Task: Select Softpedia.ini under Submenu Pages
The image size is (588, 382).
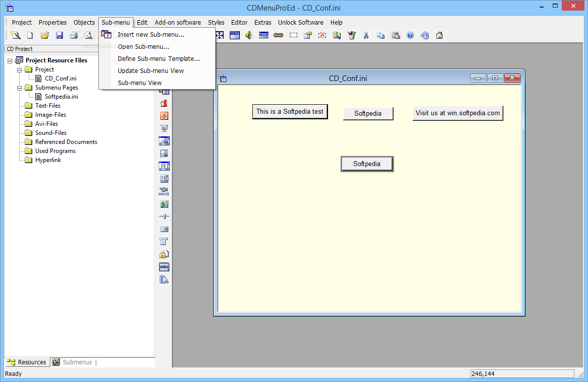Action: [x=61, y=97]
